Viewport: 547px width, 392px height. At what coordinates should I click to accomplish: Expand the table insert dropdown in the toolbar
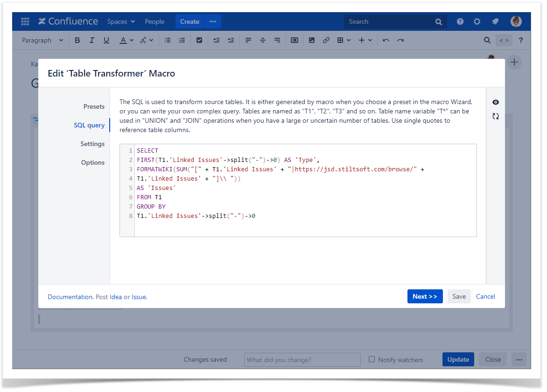(x=344, y=41)
